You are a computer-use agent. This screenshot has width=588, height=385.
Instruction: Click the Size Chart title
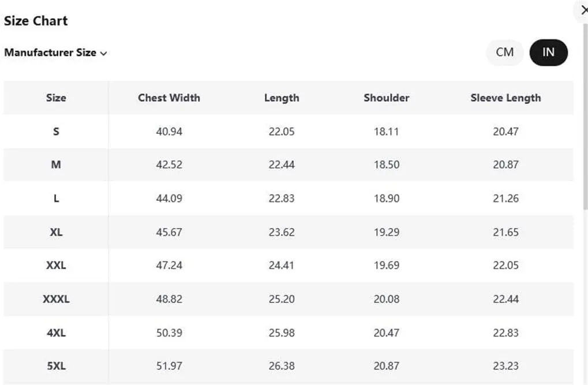(36, 21)
